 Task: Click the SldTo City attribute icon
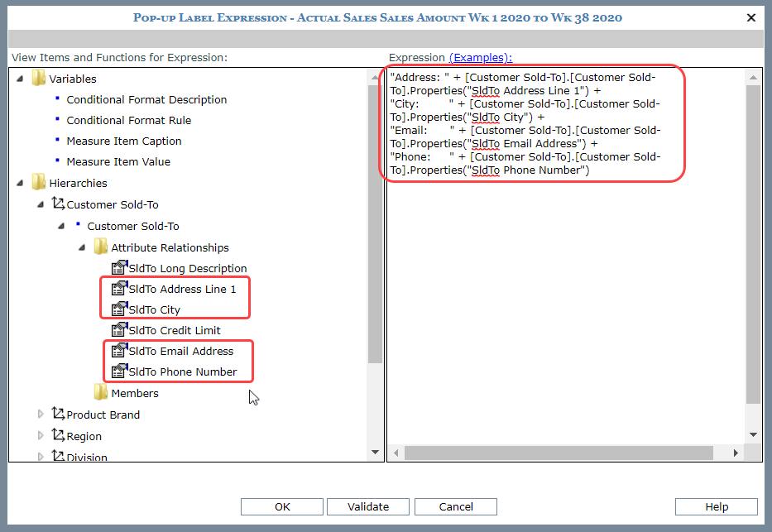118,309
